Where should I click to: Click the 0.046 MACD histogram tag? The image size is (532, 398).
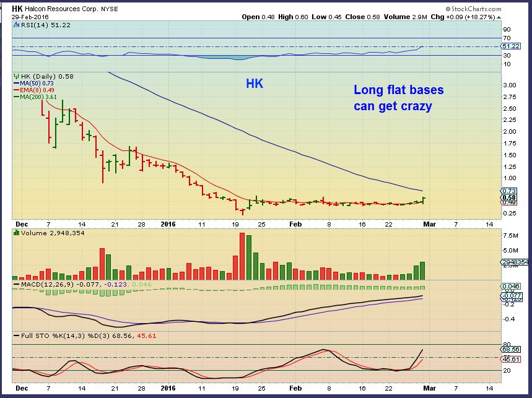[x=511, y=287]
